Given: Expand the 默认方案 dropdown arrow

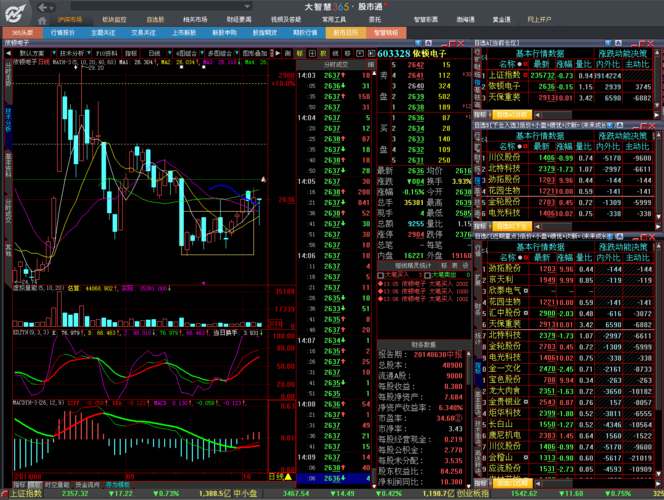Looking at the screenshot, I should (54, 53).
